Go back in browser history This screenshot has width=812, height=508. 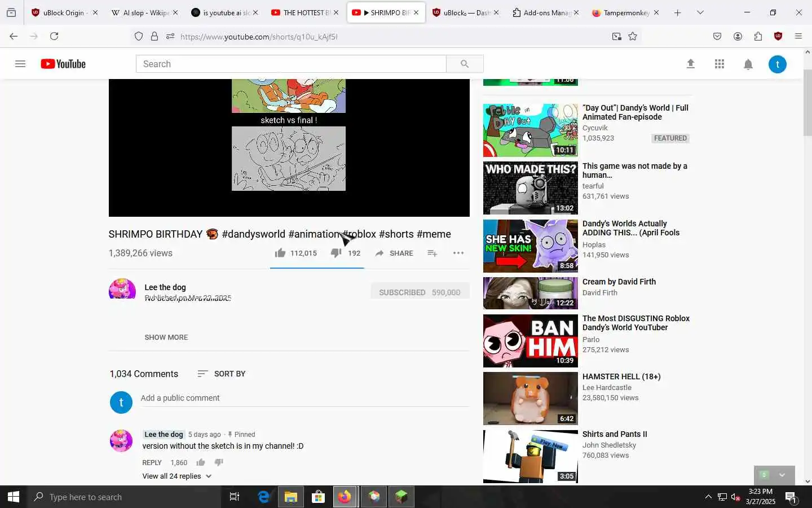pyautogui.click(x=14, y=36)
